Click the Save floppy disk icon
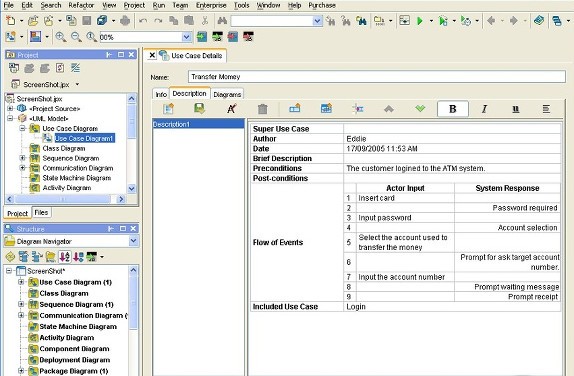 pyautogui.click(x=87, y=21)
